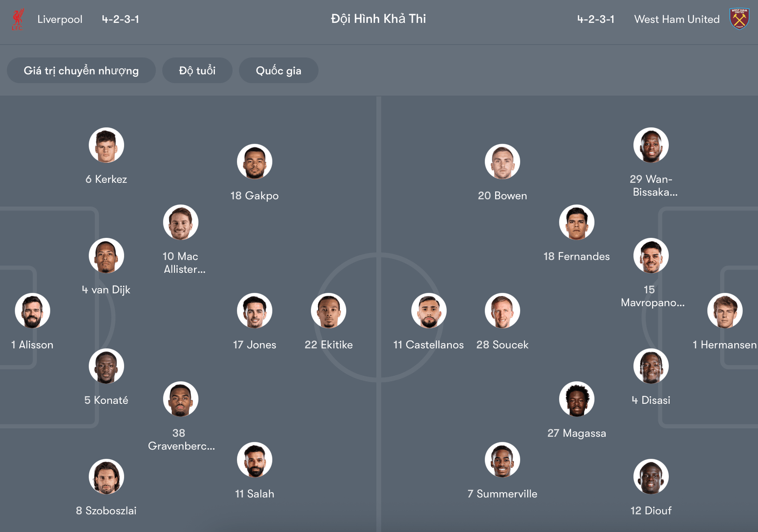This screenshot has width=758, height=532.
Task: Click the Đội Hình Khả Thi title
Action: (x=378, y=19)
